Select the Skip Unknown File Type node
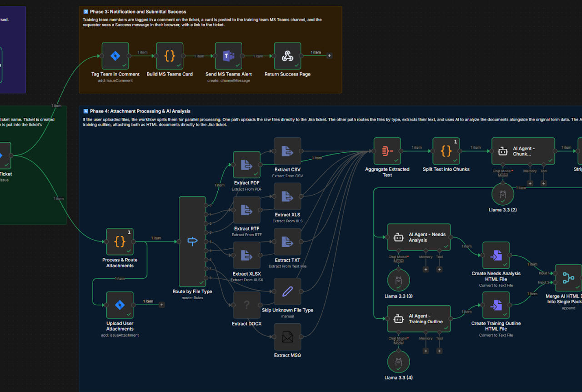The height and width of the screenshot is (392, 582). [287, 291]
